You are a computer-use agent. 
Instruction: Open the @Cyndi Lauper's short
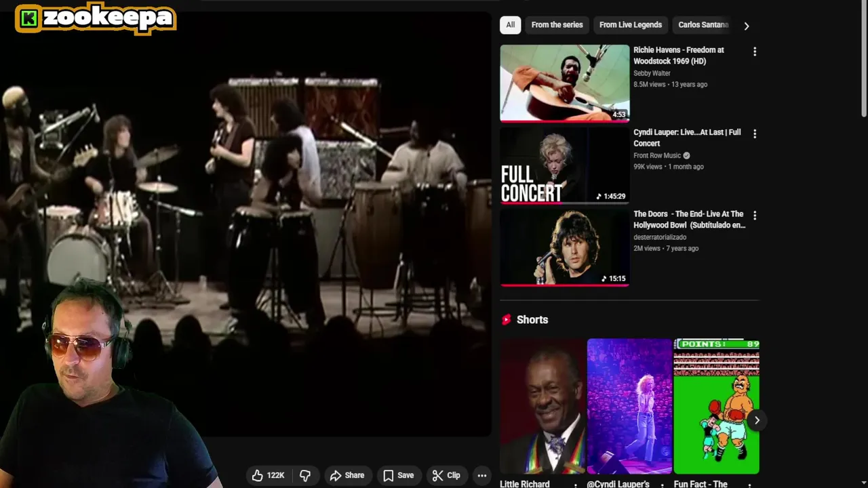(x=629, y=407)
